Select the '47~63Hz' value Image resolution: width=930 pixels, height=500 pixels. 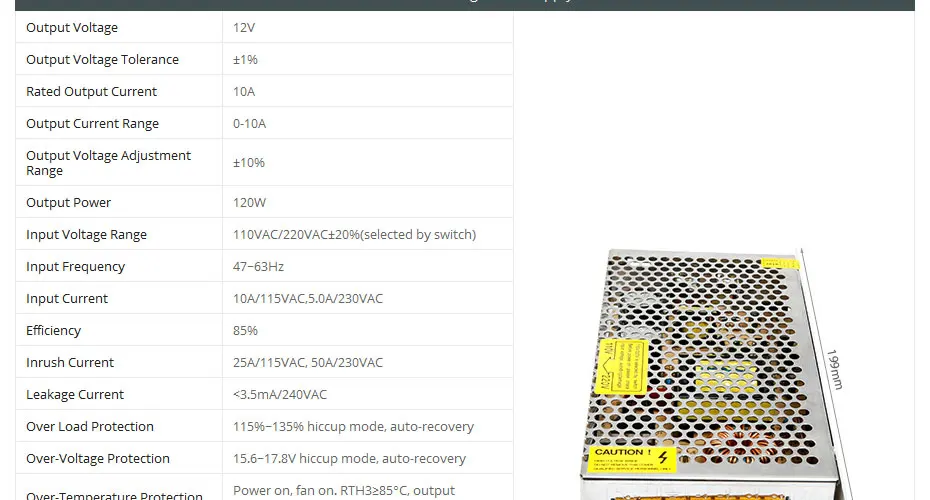pos(258,266)
